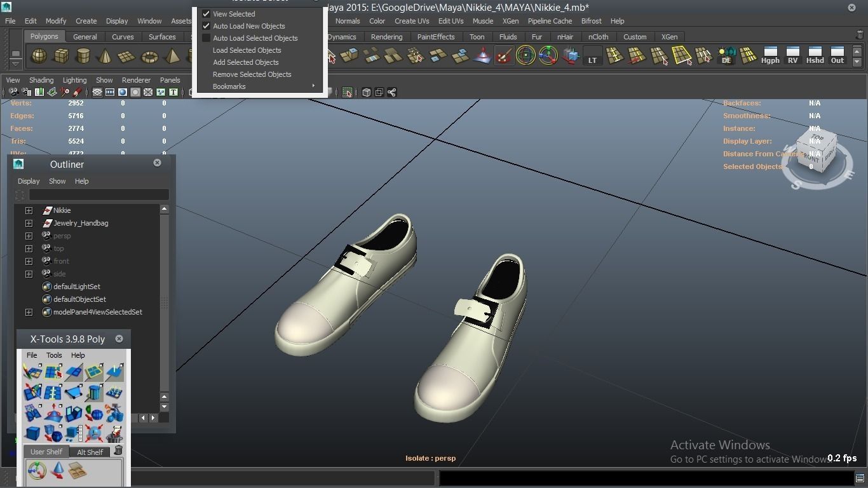Viewport: 868px width, 488px height.
Task: Create a polygon cylinder from the shelf
Action: [x=83, y=57]
